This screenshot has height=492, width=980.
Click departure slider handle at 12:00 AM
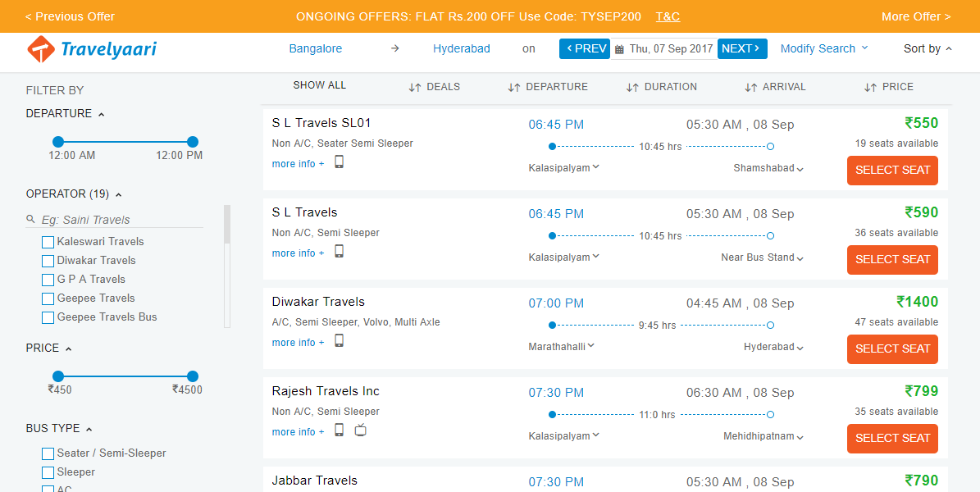58,142
